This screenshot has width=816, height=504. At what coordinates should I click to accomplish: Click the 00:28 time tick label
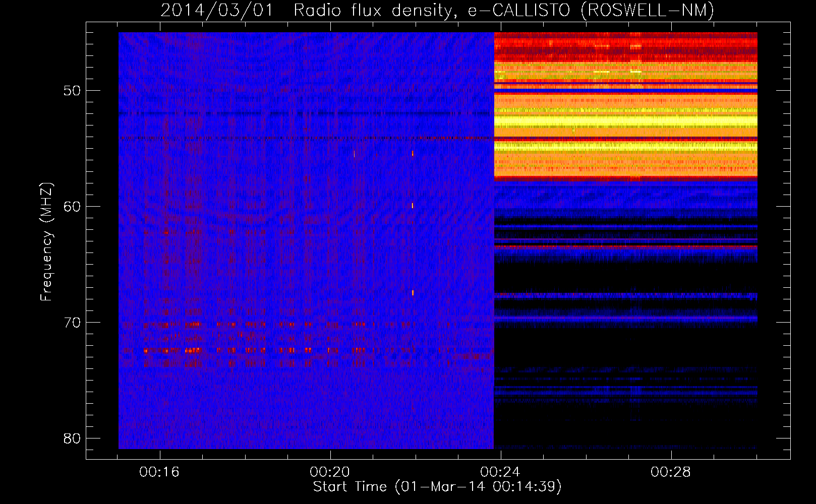point(671,472)
